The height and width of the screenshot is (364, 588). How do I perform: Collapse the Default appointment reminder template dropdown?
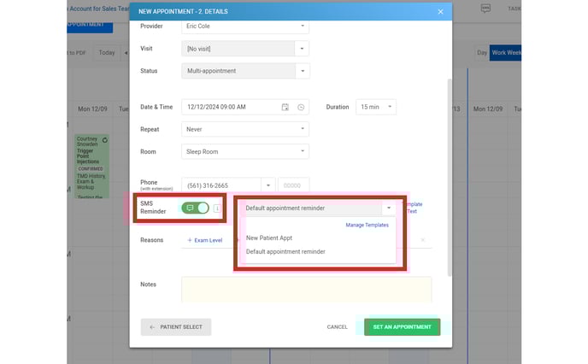[389, 208]
